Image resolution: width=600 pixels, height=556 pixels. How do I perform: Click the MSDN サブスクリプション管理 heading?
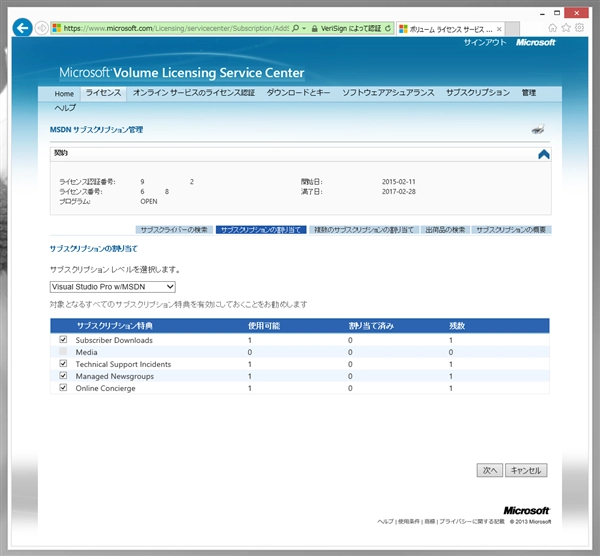click(96, 130)
